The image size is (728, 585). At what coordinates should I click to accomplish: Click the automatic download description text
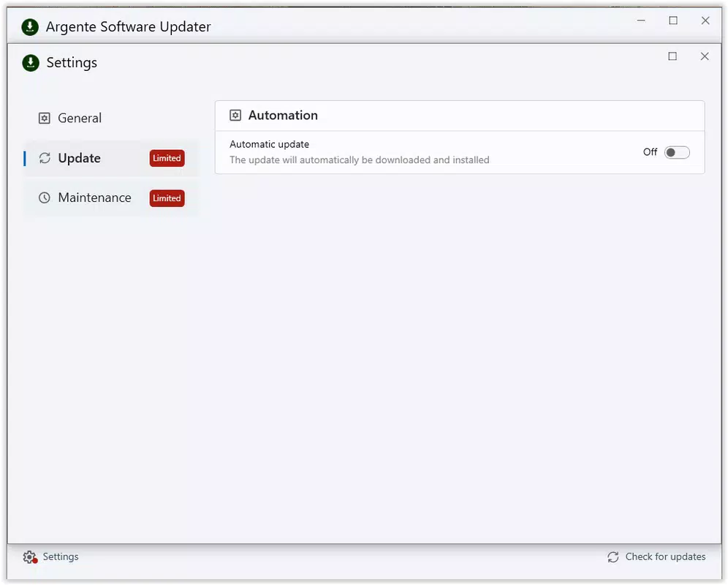click(x=360, y=160)
